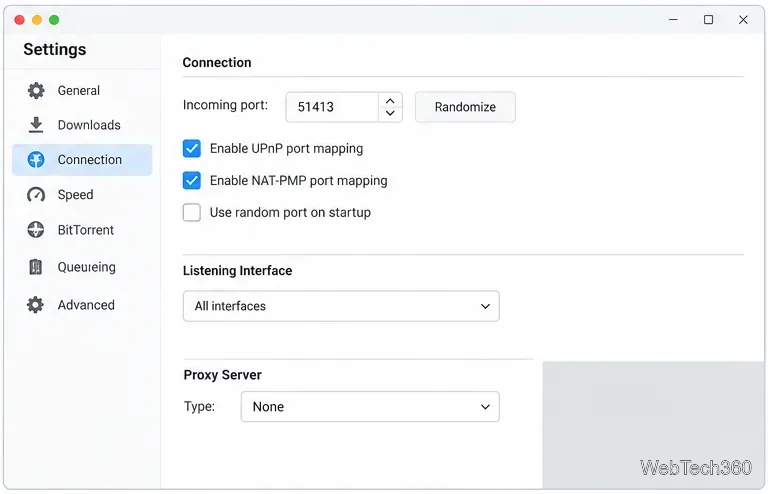Open the Proxy Server Type dropdown

(x=370, y=406)
